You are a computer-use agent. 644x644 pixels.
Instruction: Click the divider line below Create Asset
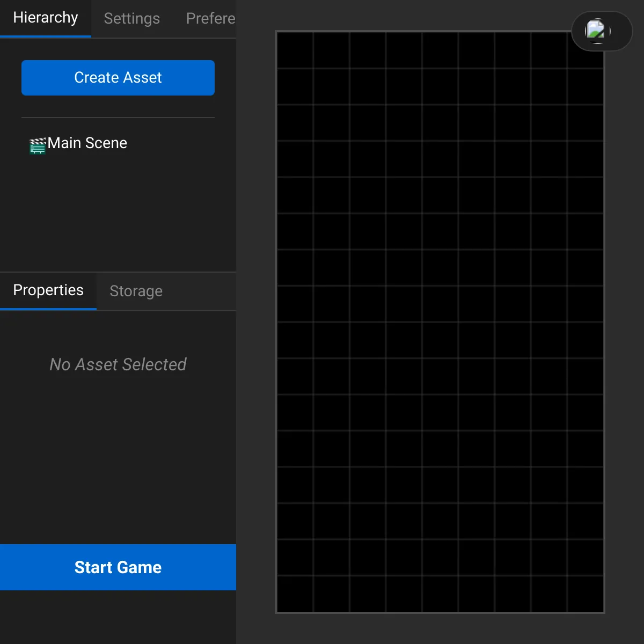(118, 117)
